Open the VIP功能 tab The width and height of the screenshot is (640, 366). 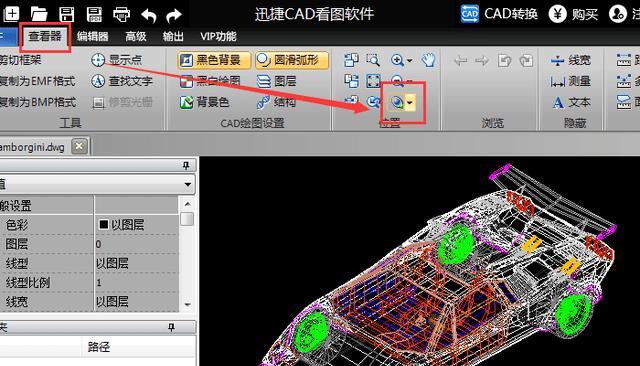click(x=218, y=36)
